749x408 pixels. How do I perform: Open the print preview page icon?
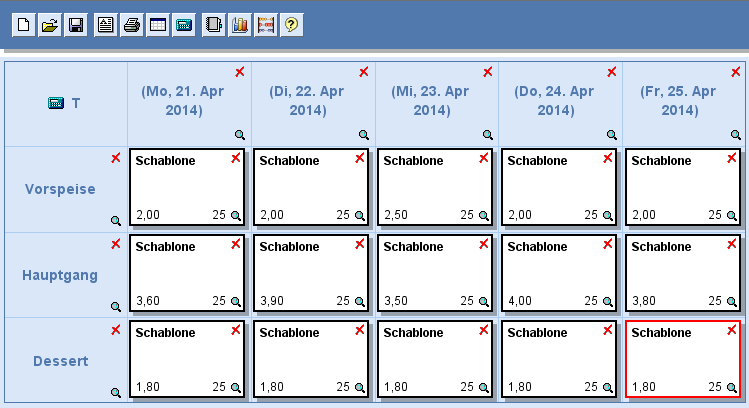tap(106, 25)
